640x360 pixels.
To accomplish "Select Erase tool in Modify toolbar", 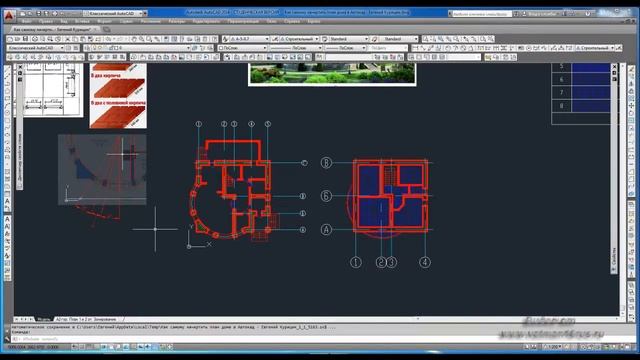I will tap(631, 70).
